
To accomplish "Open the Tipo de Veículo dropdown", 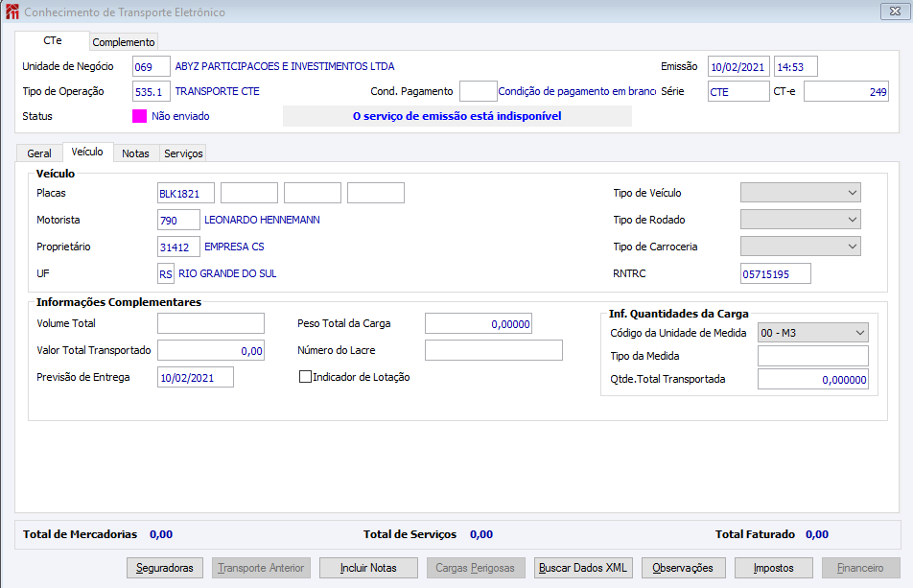I will pyautogui.click(x=800, y=193).
